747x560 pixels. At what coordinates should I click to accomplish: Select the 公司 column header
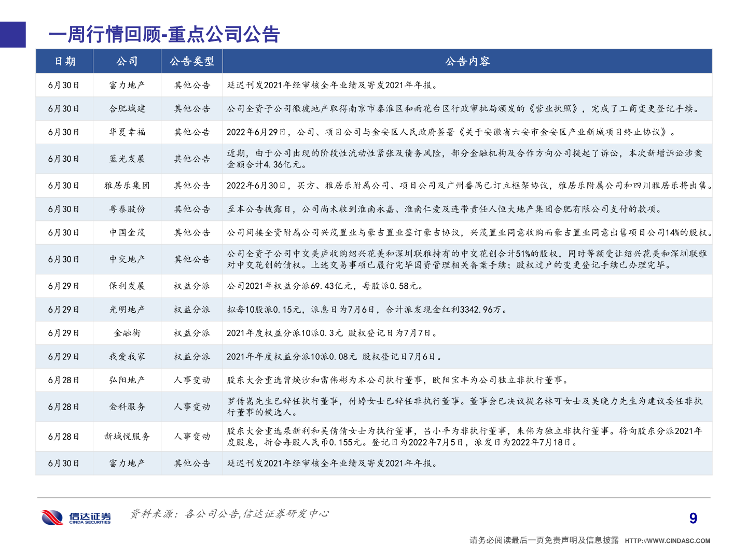[x=127, y=61]
